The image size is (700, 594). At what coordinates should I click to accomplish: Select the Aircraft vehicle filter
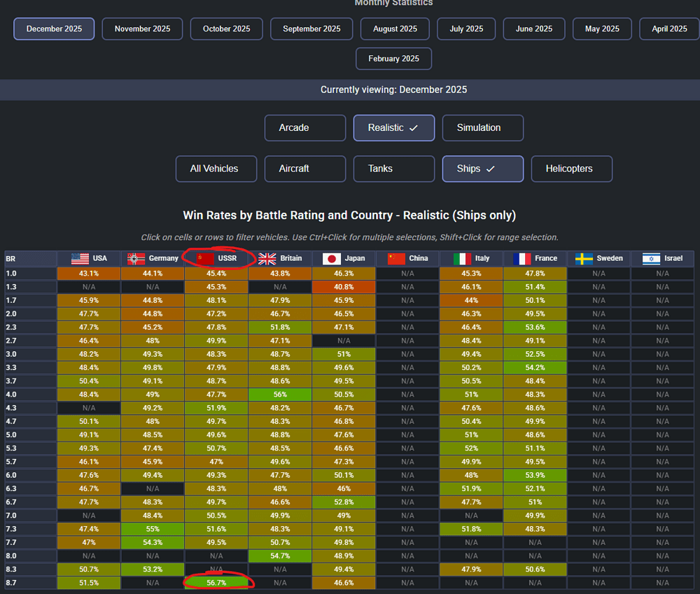[x=305, y=169]
